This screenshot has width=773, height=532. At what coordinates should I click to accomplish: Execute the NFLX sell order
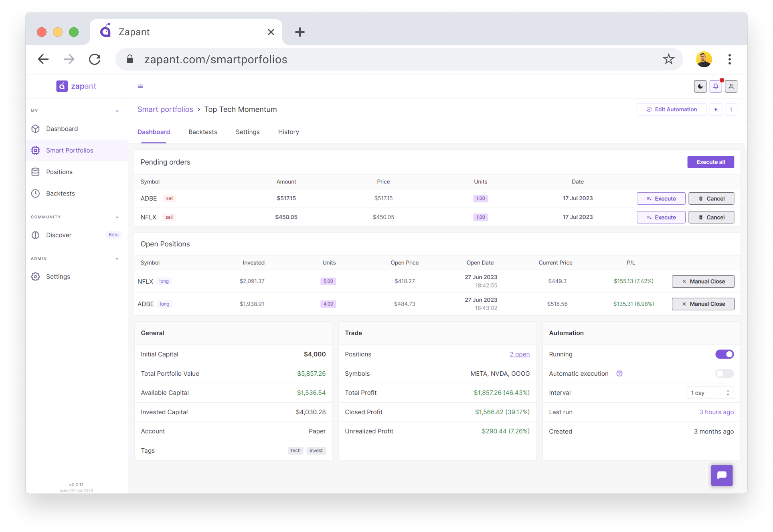tap(661, 218)
